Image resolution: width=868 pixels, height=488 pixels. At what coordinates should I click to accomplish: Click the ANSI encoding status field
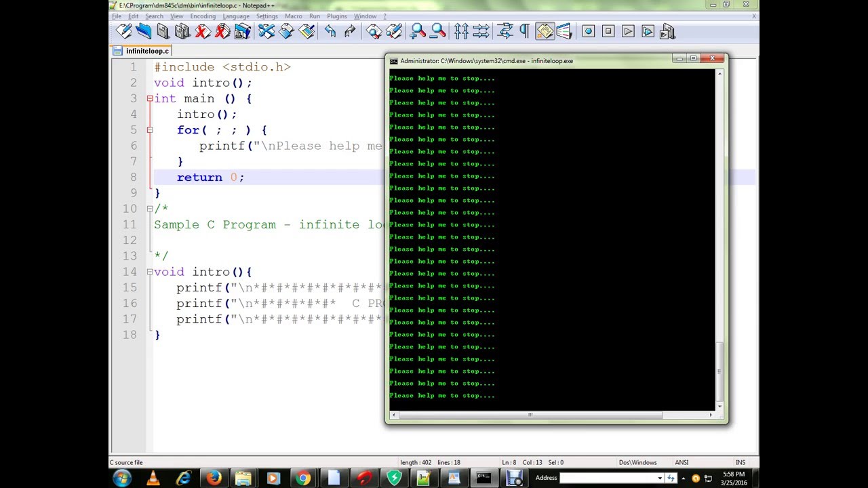point(682,462)
